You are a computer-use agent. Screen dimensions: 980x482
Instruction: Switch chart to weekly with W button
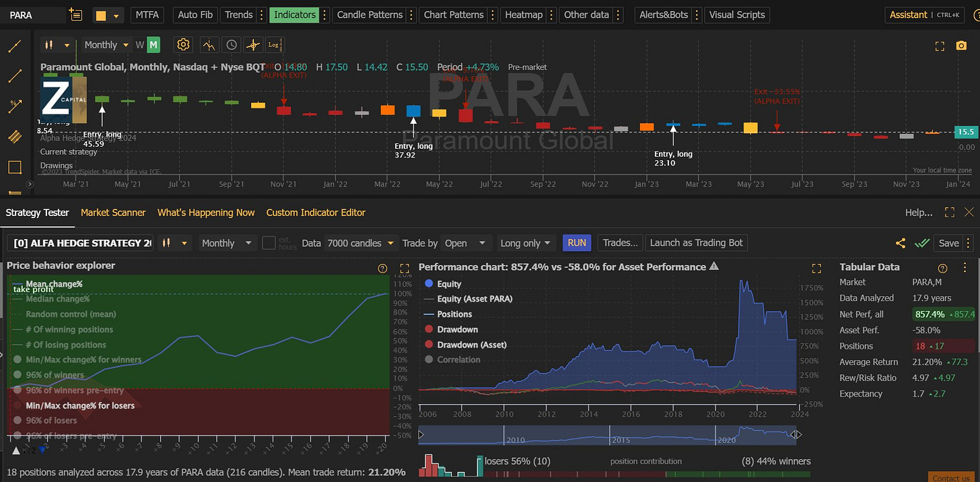click(140, 45)
